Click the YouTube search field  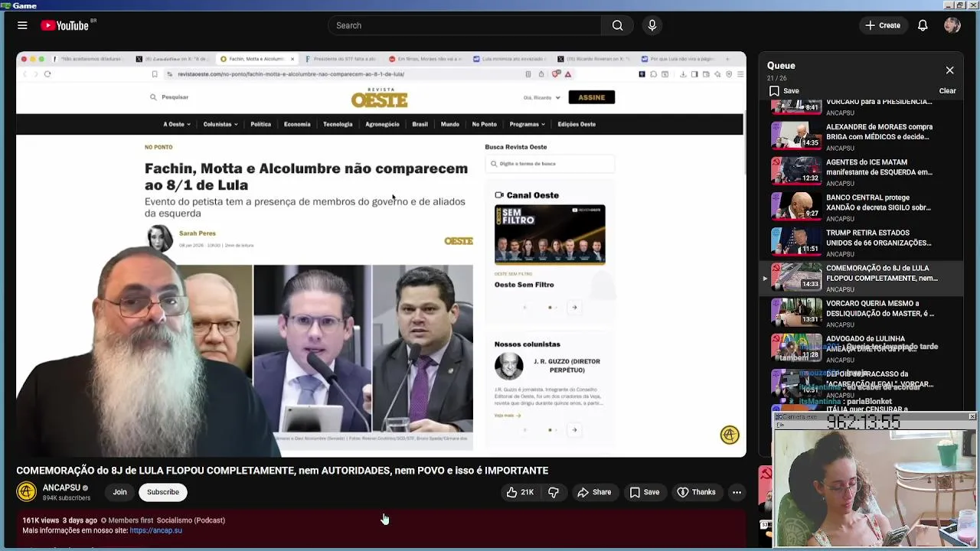(x=465, y=25)
